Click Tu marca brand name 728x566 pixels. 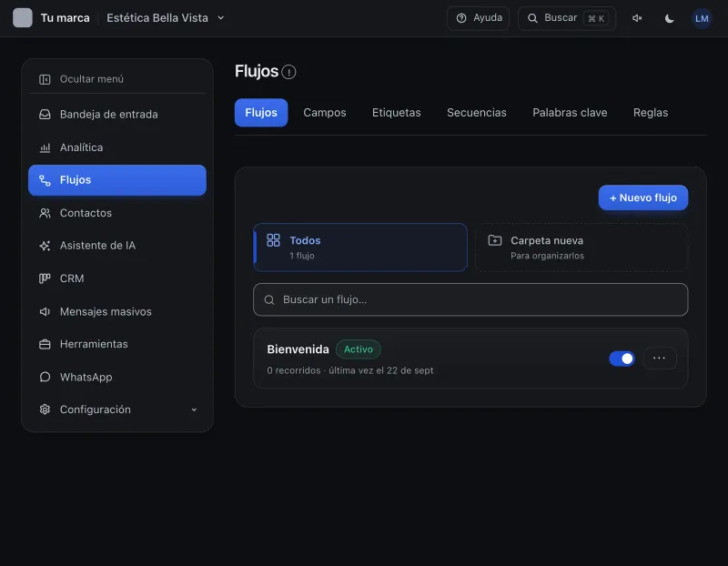[x=65, y=18]
